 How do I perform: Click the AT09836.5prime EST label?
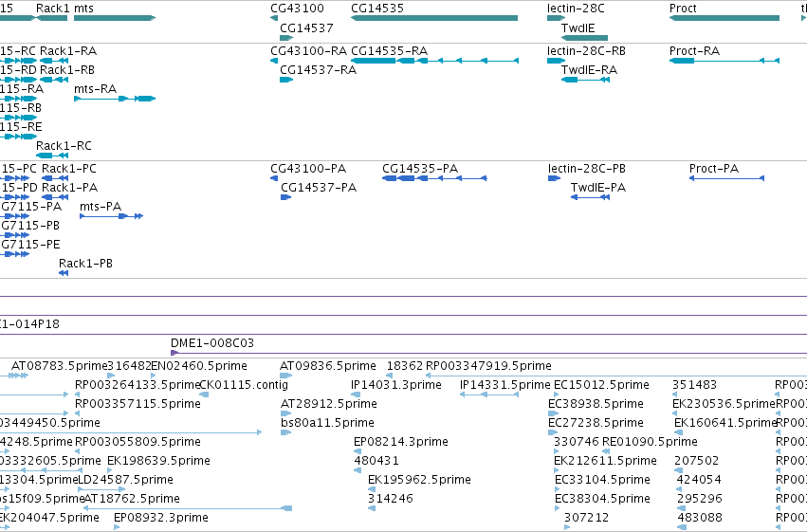pyautogui.click(x=328, y=366)
